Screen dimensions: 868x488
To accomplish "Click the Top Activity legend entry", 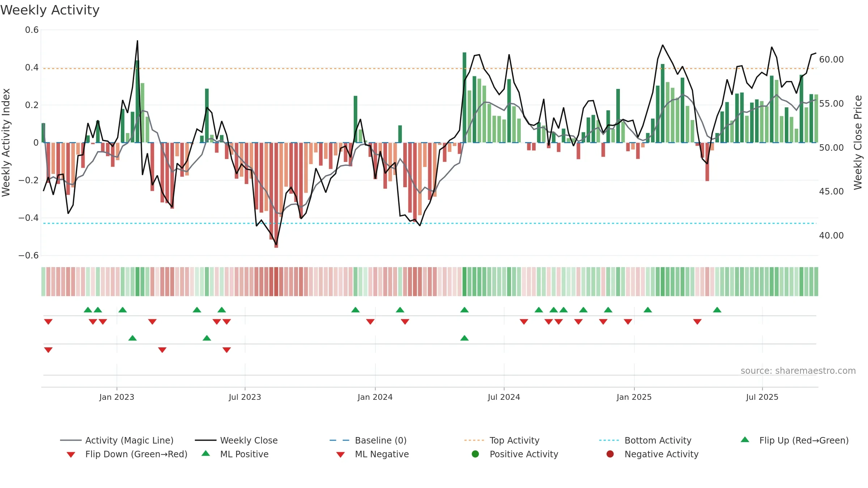I will [x=502, y=440].
